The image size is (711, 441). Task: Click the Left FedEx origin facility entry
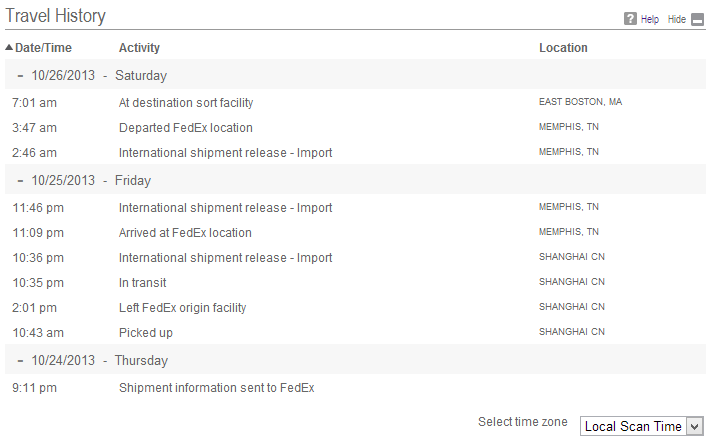tap(182, 308)
